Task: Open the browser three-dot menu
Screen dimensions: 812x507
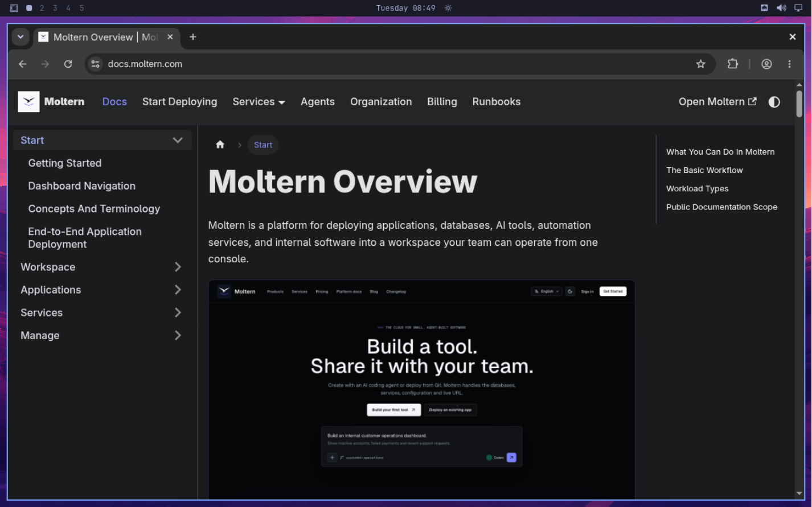Action: coord(789,64)
